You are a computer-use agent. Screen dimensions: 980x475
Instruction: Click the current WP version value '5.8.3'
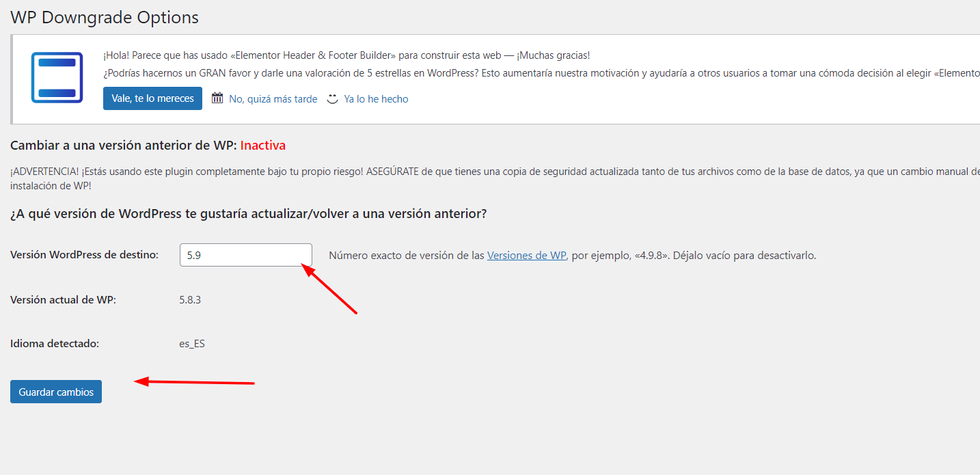click(x=190, y=299)
